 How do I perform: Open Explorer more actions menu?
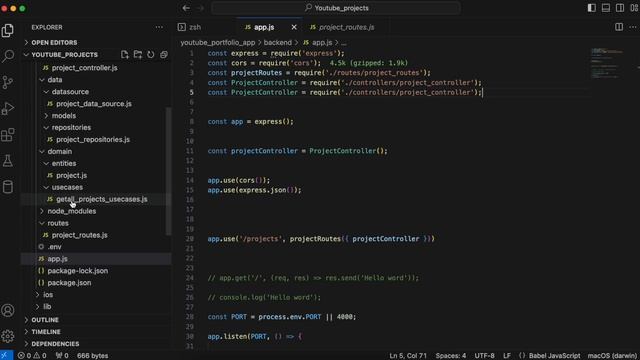159,27
